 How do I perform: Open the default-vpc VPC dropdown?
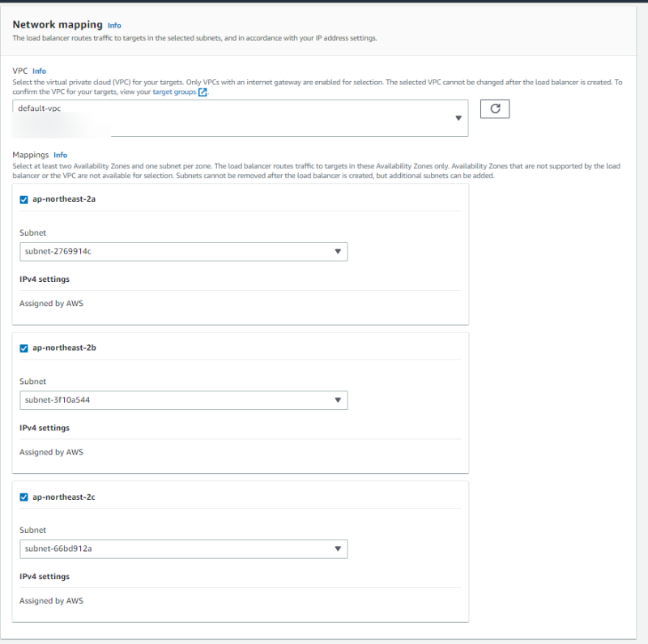coord(240,118)
